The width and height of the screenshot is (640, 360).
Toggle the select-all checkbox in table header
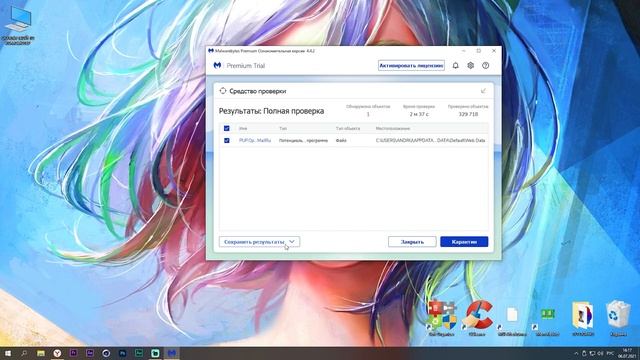click(x=227, y=128)
